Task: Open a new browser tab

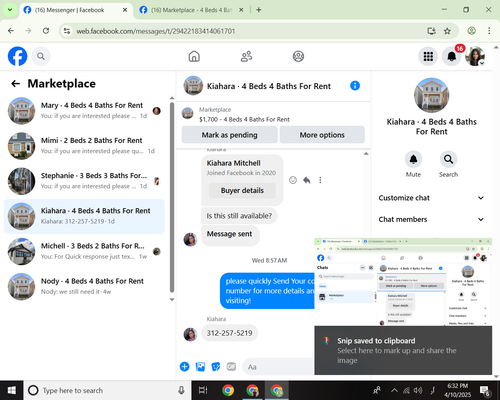Action: pyautogui.click(x=259, y=10)
